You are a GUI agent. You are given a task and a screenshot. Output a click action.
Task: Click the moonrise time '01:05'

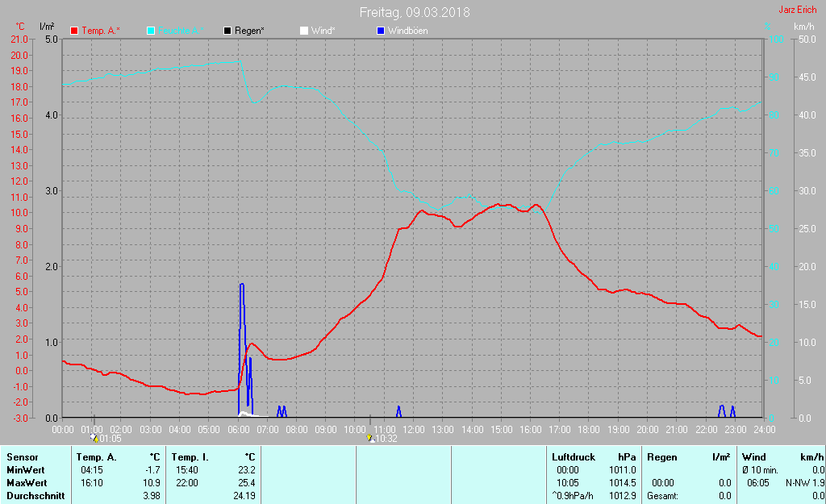click(111, 438)
